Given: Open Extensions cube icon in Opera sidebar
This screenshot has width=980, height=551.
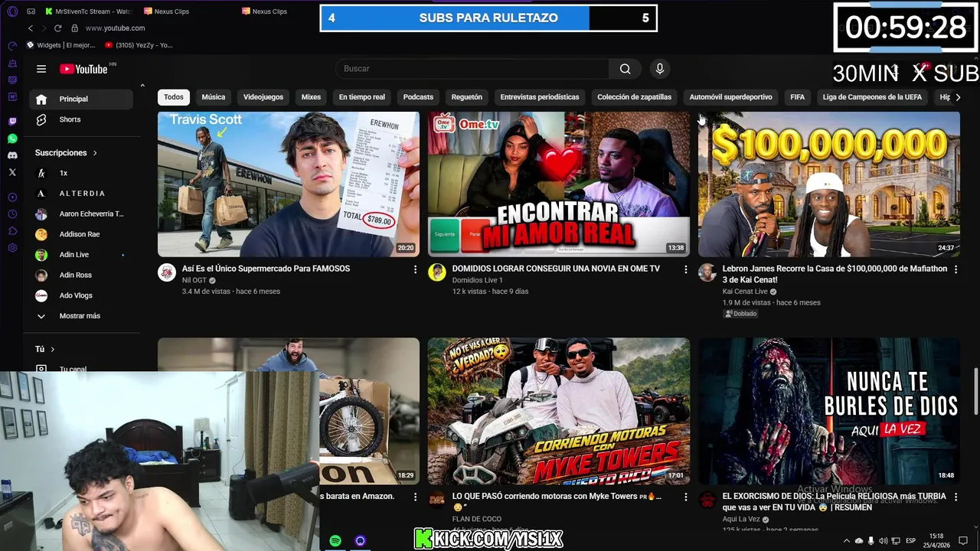Looking at the screenshot, I should (x=12, y=231).
